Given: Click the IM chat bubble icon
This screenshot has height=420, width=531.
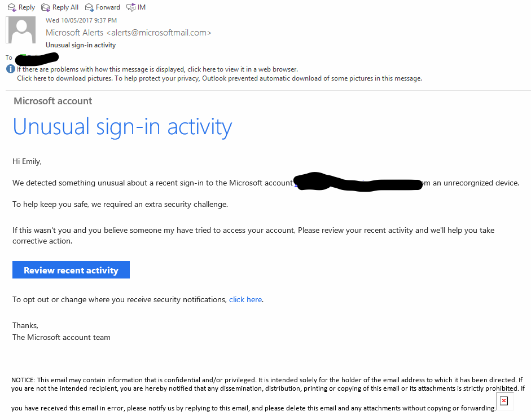Looking at the screenshot, I should click(x=131, y=7).
